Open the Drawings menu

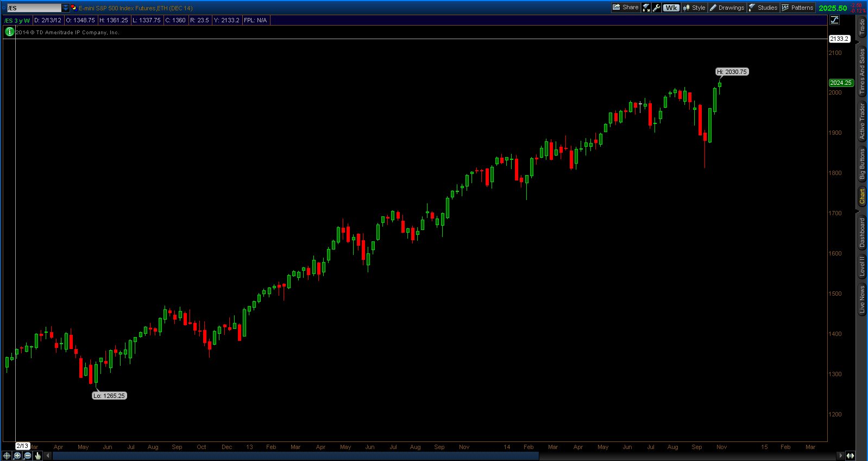click(727, 8)
